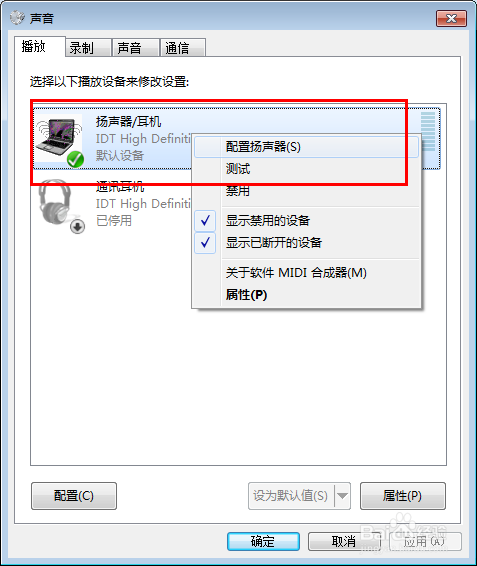Click the 属性(P) button at bottom right
This screenshot has height=566, width=477.
click(403, 496)
